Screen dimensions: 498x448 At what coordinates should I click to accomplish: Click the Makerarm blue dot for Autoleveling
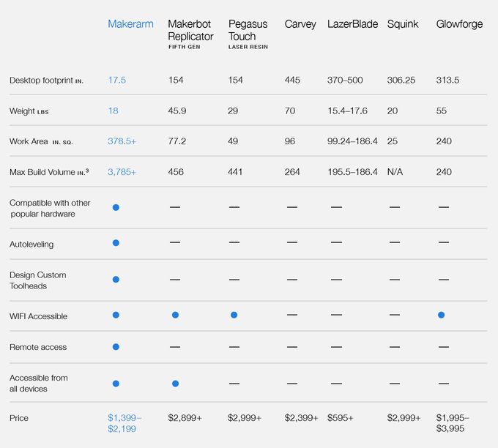point(116,243)
